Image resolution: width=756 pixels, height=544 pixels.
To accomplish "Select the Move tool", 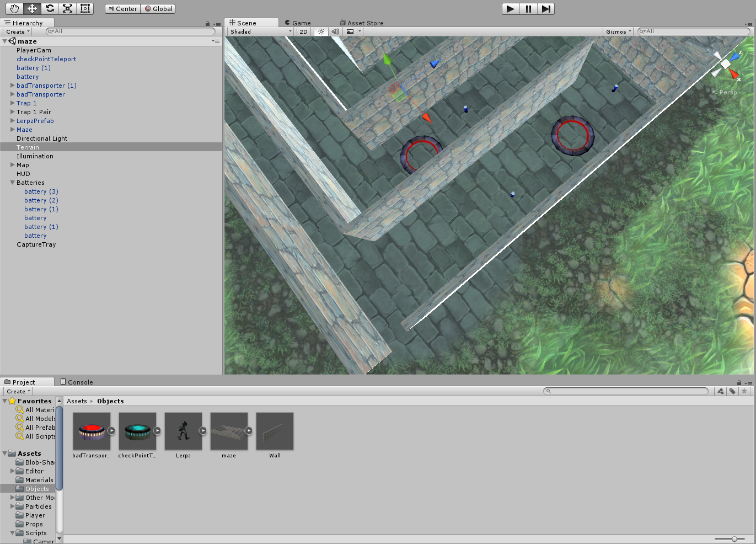I will pyautogui.click(x=32, y=8).
